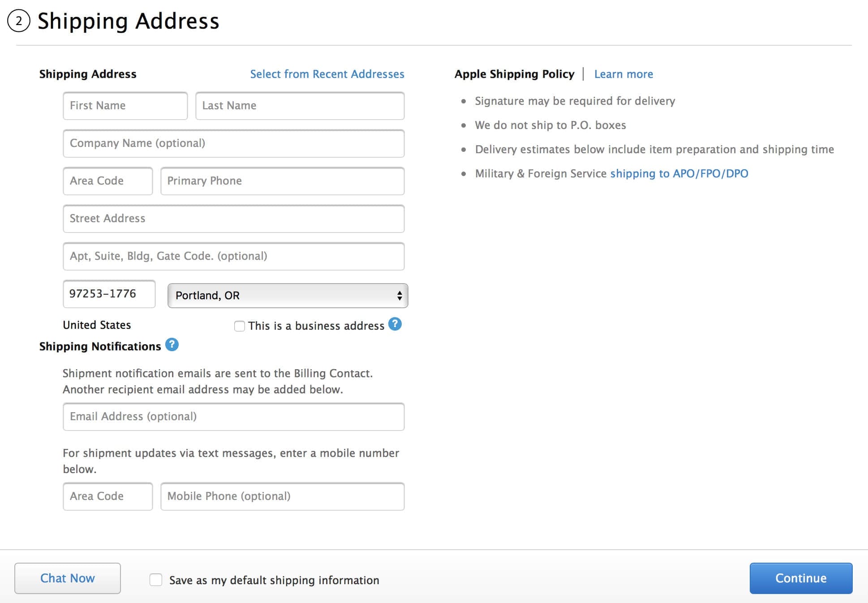Open the Portland, OR city dropdown
868x603 pixels.
pyautogui.click(x=288, y=296)
